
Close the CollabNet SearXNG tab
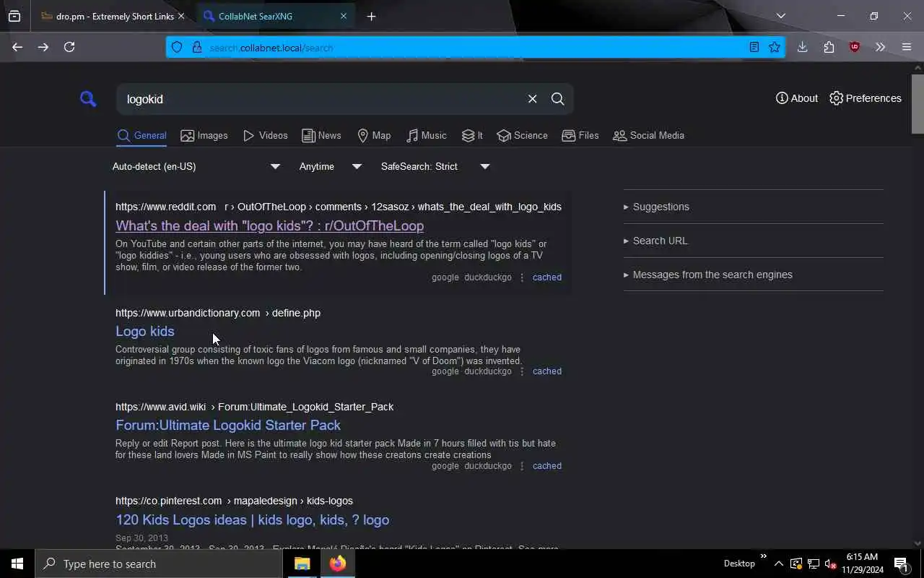(x=344, y=16)
